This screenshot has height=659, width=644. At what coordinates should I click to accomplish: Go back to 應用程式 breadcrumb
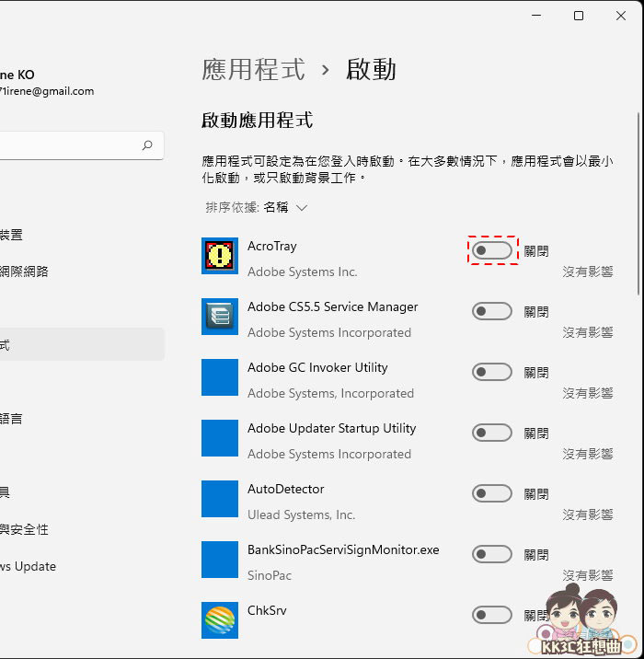[x=253, y=69]
